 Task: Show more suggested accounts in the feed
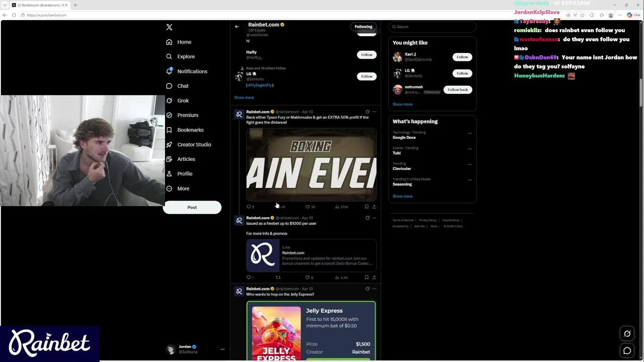tap(244, 98)
